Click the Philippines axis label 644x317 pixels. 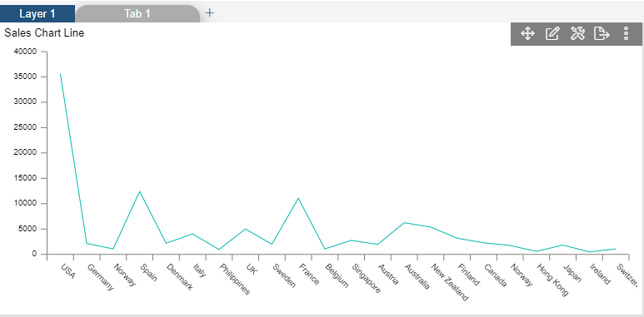pyautogui.click(x=234, y=280)
